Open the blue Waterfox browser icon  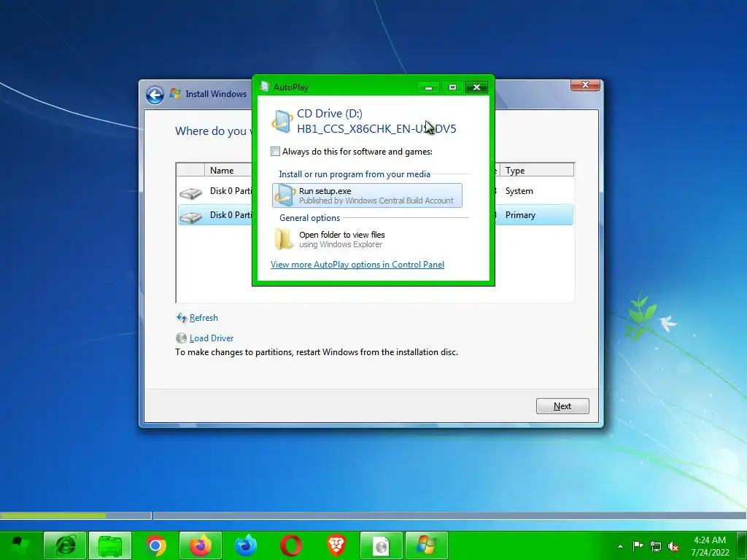(x=246, y=545)
